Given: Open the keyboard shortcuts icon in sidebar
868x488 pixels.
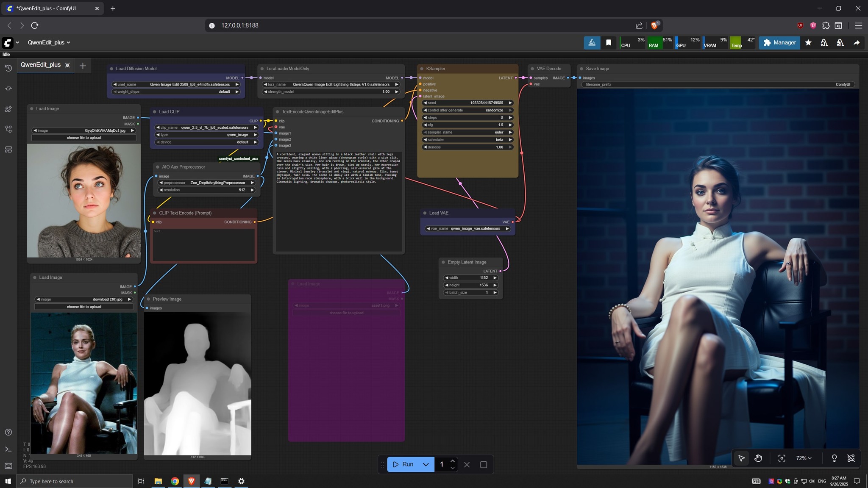Looking at the screenshot, I should tap(8, 466).
